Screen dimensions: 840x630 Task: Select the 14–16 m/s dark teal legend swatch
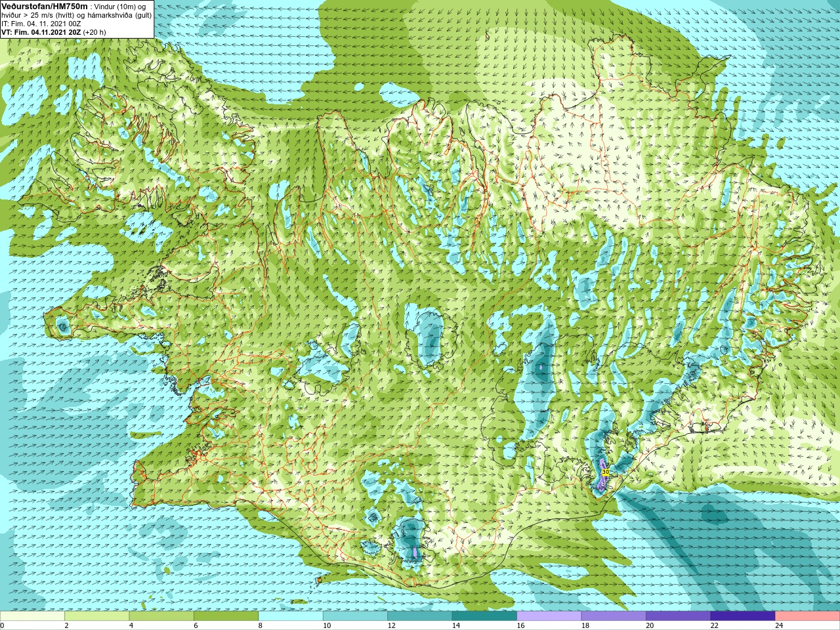[485, 616]
